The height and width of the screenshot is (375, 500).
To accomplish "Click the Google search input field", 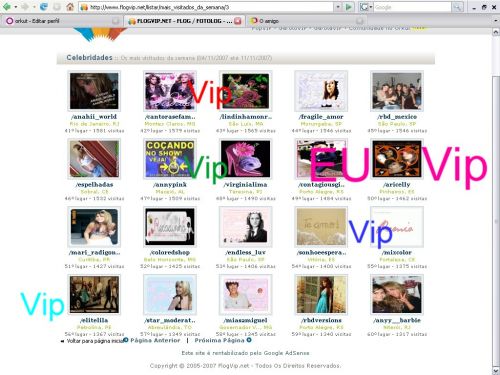I will click(x=412, y=7).
